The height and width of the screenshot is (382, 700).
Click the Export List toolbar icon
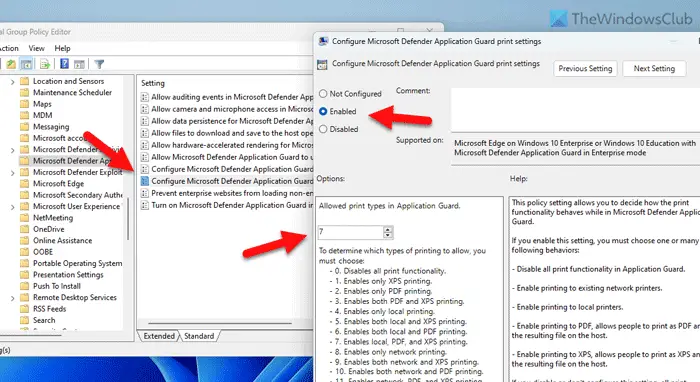coord(45,64)
